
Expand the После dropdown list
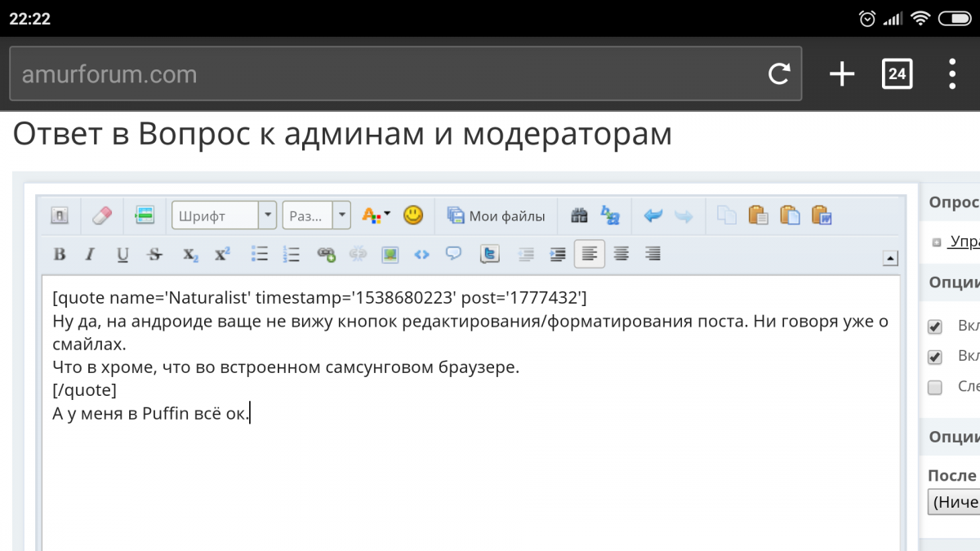click(954, 501)
